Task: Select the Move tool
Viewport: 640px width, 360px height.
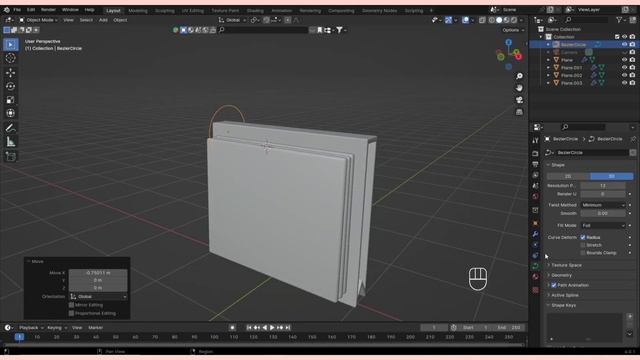Action: click(11, 73)
